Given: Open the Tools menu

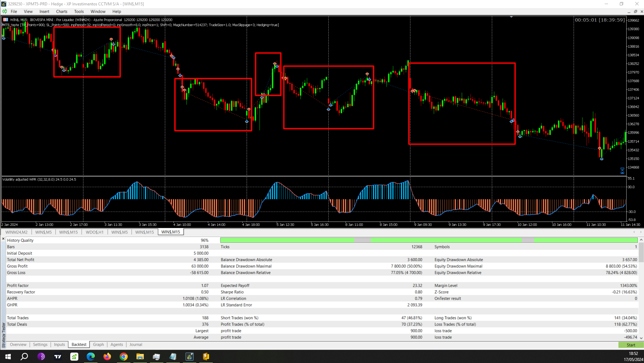Looking at the screenshot, I should [x=79, y=11].
